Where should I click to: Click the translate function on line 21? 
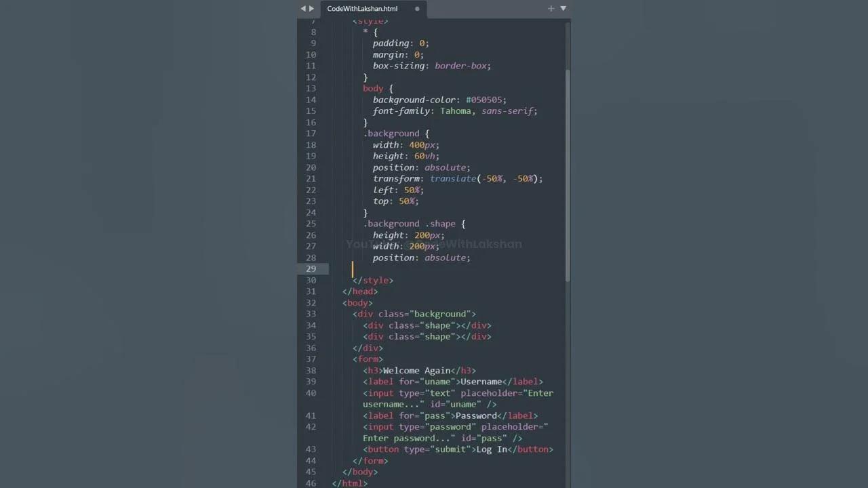point(452,178)
